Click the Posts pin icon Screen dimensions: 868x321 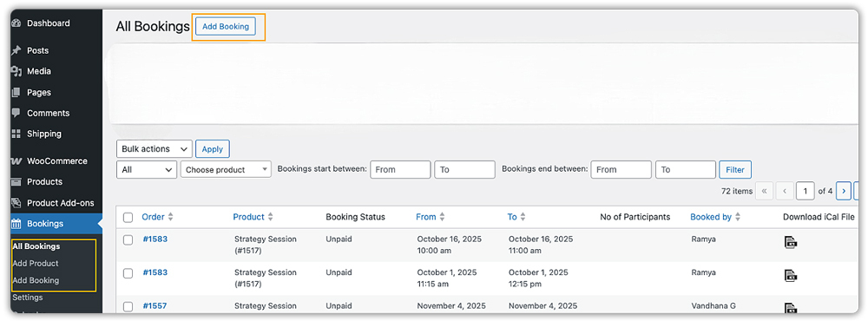point(16,50)
